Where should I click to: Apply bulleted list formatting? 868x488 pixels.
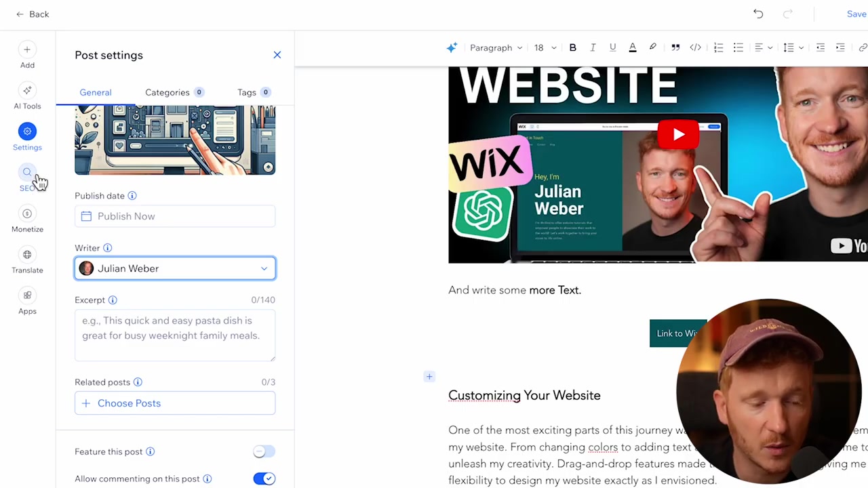click(x=738, y=47)
